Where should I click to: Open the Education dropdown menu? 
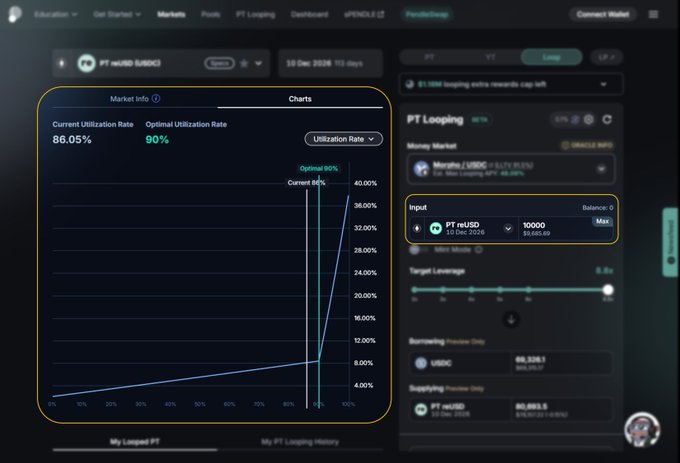pyautogui.click(x=56, y=14)
